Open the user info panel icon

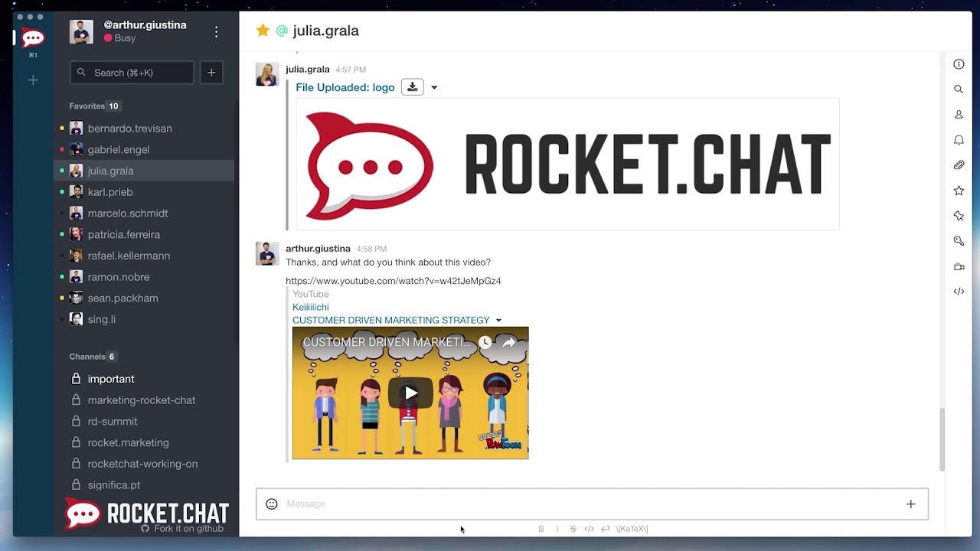(959, 64)
